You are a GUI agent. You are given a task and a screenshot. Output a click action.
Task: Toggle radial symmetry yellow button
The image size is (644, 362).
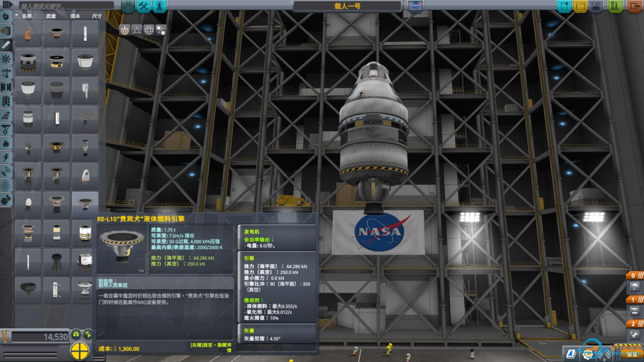click(x=79, y=351)
